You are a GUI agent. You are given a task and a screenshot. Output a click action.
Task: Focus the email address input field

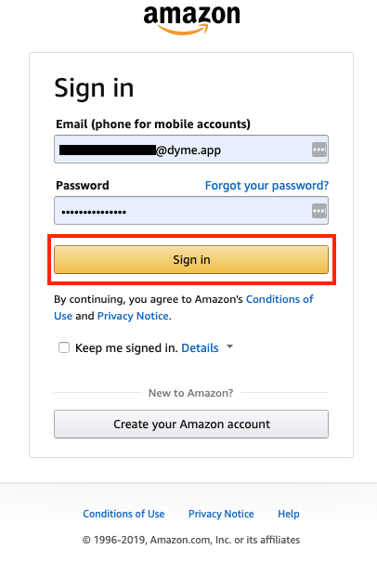(x=191, y=150)
